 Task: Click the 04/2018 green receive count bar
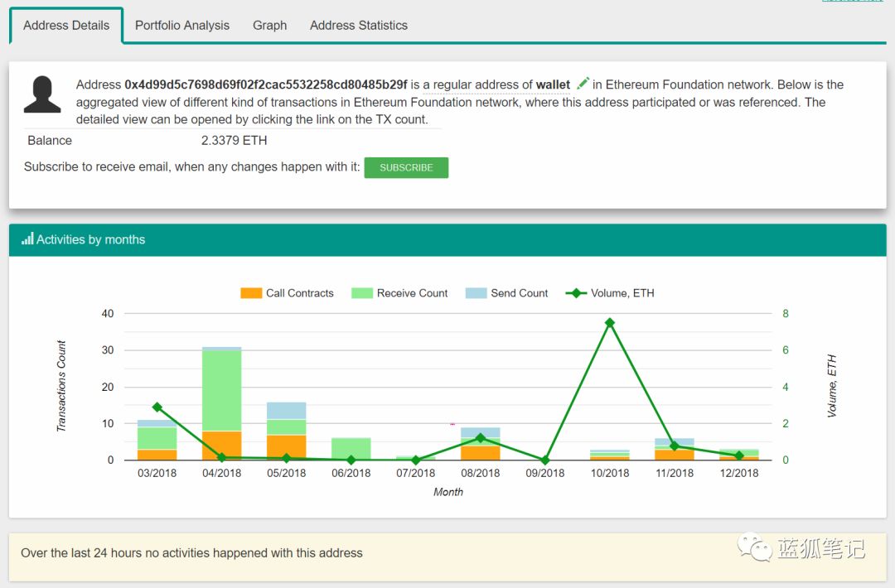[x=221, y=391]
